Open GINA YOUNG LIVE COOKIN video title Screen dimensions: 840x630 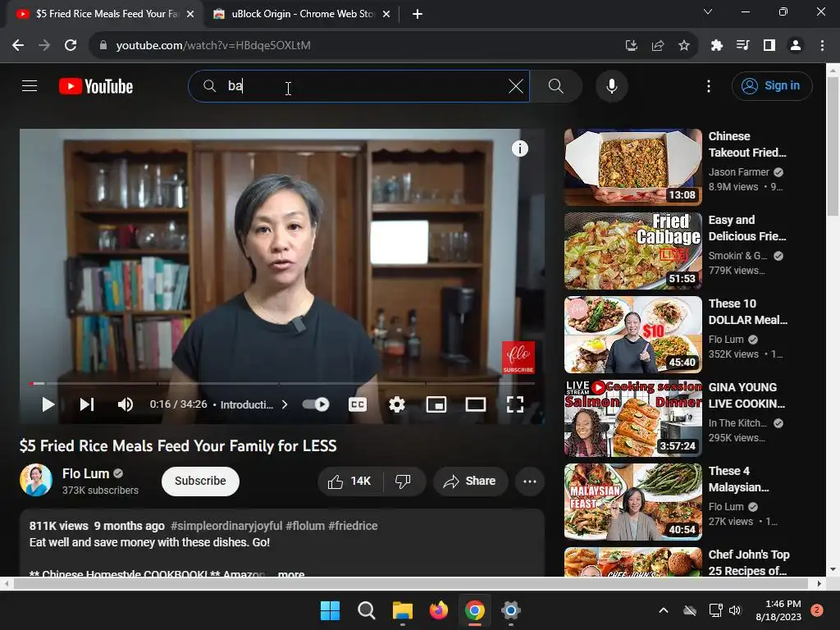(x=746, y=395)
